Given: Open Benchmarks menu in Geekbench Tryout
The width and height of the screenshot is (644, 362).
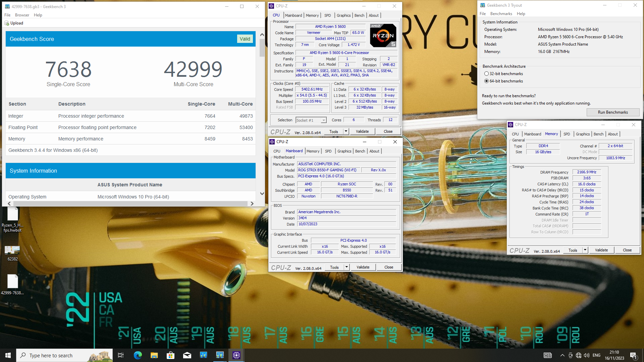Looking at the screenshot, I should pyautogui.click(x=501, y=14).
